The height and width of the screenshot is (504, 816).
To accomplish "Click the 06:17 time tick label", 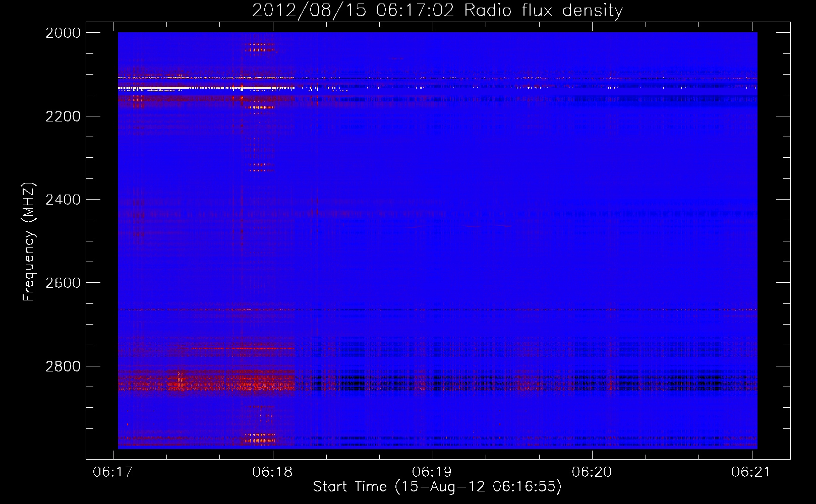I will tap(113, 472).
